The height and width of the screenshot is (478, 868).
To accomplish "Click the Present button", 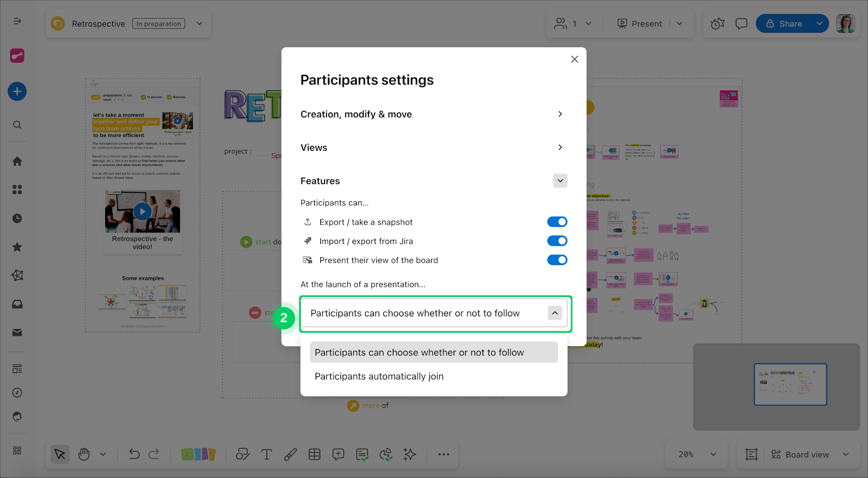I will (x=640, y=24).
